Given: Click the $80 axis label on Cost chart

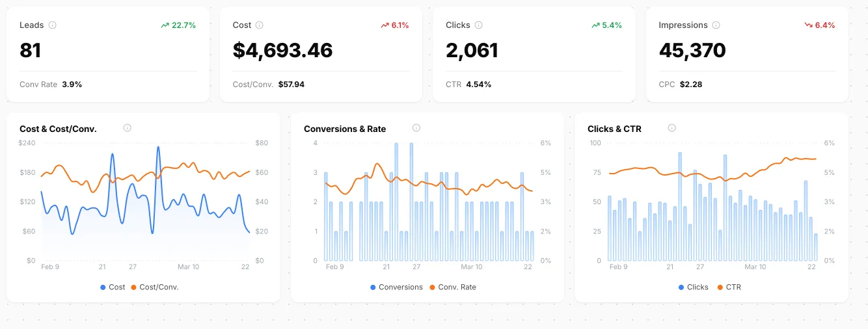Looking at the screenshot, I should pos(262,143).
